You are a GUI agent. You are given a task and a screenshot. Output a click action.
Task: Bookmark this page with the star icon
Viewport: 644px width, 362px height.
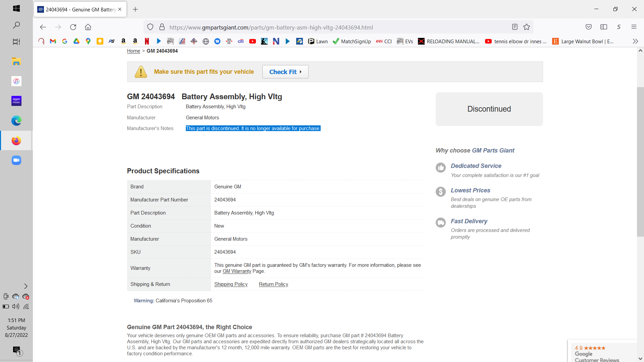pos(527,27)
